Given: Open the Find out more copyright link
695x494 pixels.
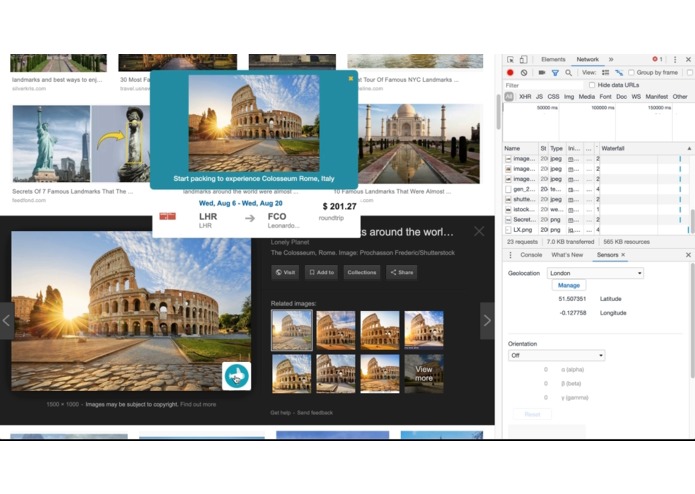Looking at the screenshot, I should point(198,405).
